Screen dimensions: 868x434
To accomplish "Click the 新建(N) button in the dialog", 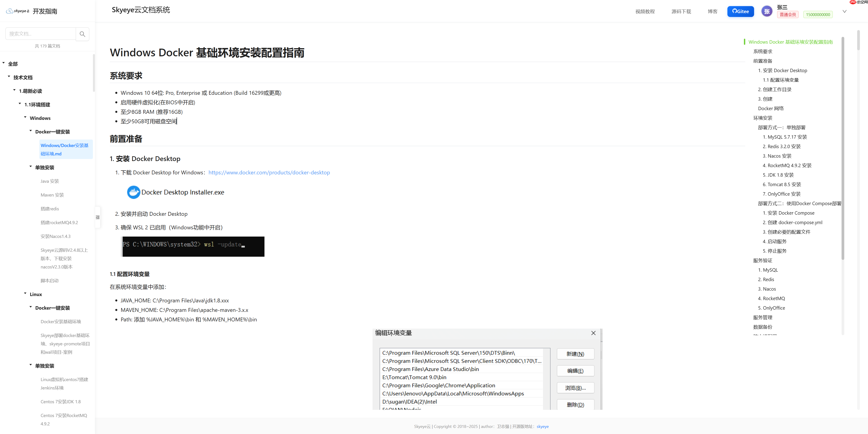I will tap(575, 354).
